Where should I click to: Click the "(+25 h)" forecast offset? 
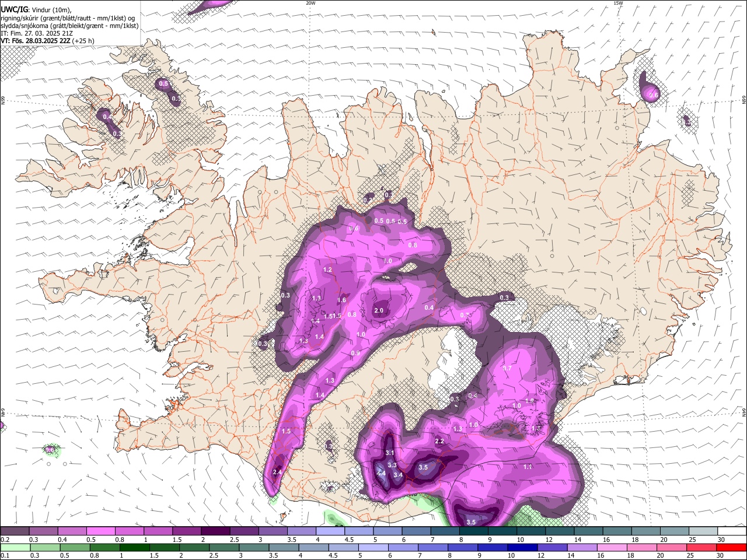(x=83, y=41)
